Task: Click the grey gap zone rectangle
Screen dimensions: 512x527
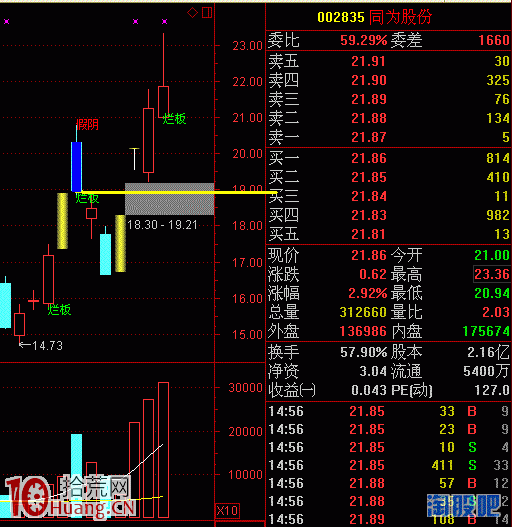Action: pos(169,199)
